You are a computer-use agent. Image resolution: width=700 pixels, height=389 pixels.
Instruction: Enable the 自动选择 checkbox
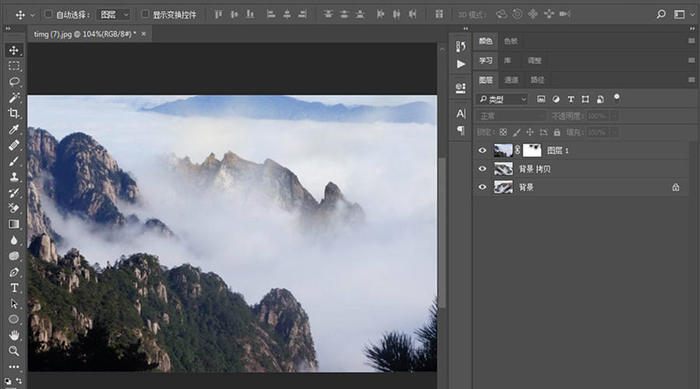[x=48, y=14]
